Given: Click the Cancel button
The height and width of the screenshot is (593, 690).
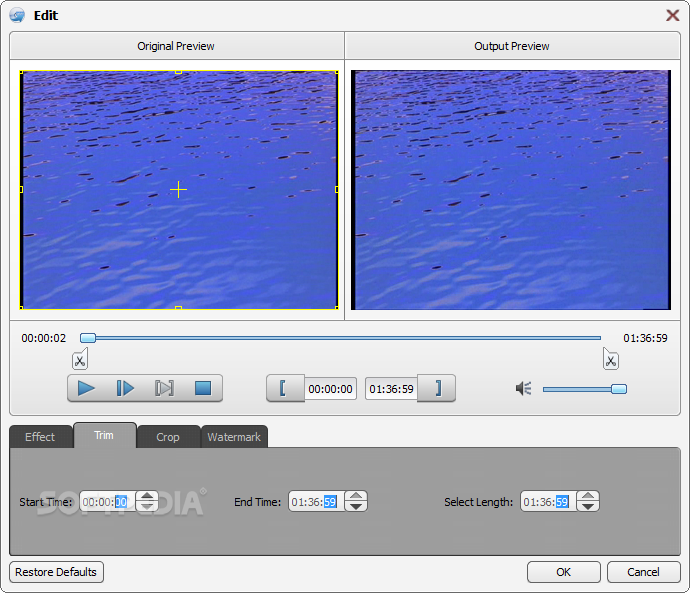Looking at the screenshot, I should (643, 572).
